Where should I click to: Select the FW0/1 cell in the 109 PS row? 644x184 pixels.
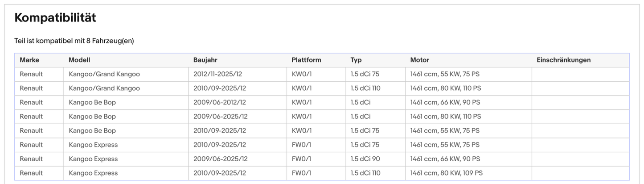(x=301, y=173)
